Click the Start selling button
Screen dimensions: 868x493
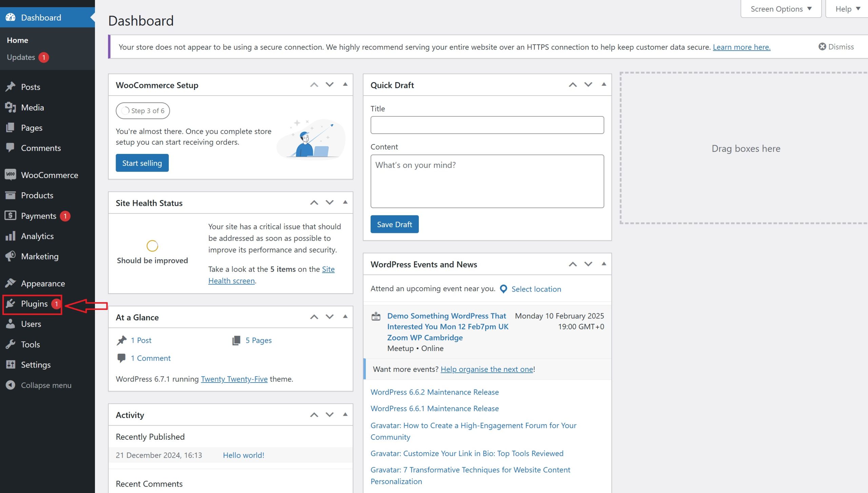point(142,163)
